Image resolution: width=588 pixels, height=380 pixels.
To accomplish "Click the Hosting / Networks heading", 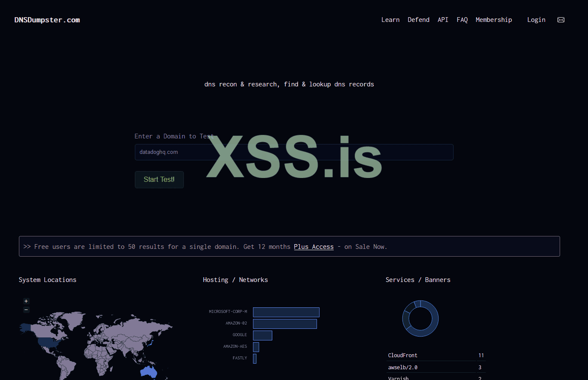I will coord(235,280).
